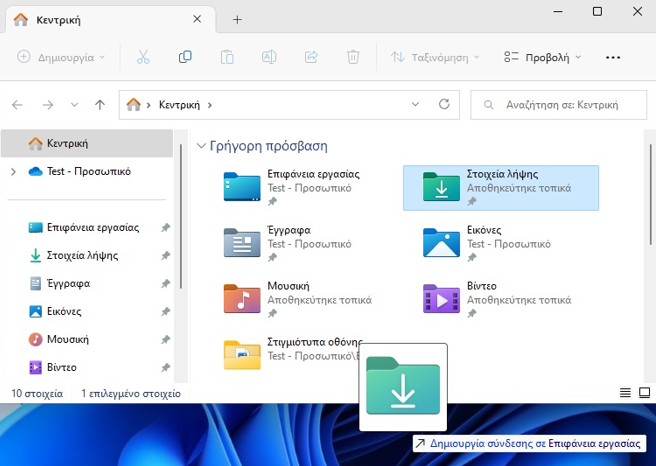The image size is (656, 466).
Task: Switch to large thumbnails view icon in status bar
Action: (x=644, y=393)
